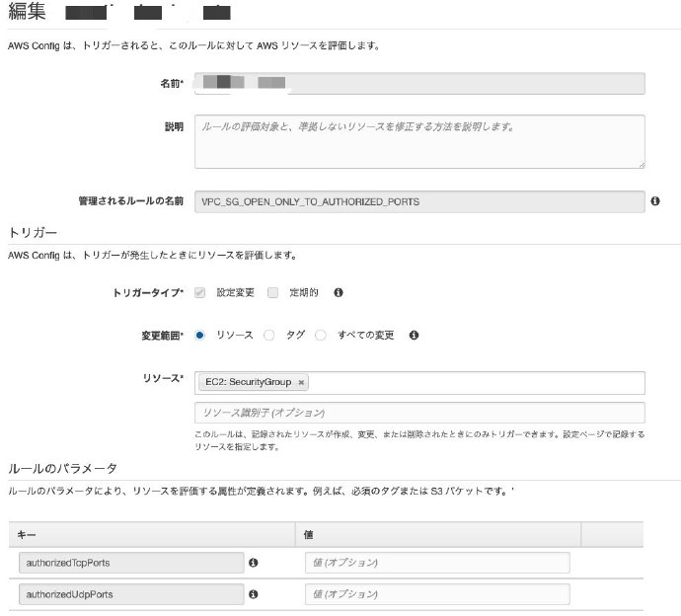
Task: Click the EC2: SecurityGroup tag label
Action: click(249, 382)
